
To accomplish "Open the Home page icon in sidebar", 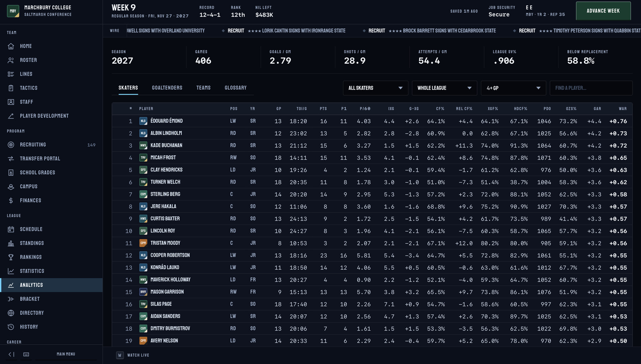I will pos(11,46).
